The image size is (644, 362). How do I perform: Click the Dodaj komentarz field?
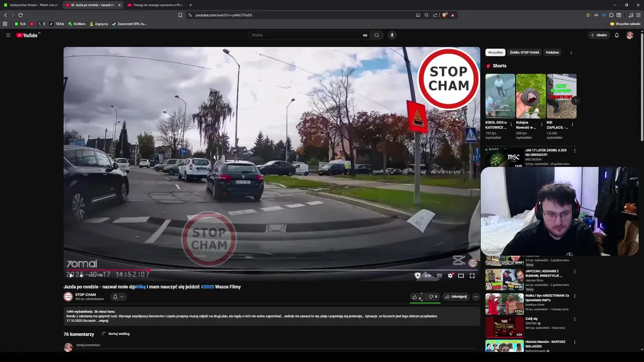[x=88, y=345]
